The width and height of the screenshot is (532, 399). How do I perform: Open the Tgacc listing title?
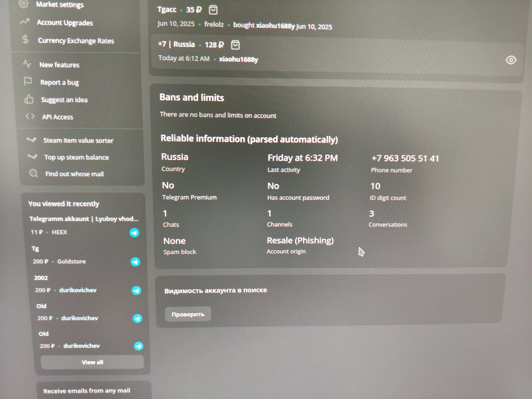pos(167,10)
